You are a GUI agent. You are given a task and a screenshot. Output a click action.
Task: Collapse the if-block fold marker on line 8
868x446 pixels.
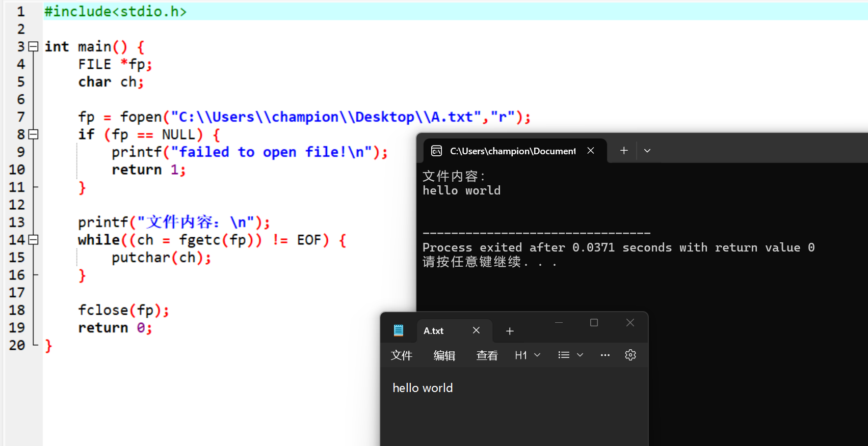point(34,134)
